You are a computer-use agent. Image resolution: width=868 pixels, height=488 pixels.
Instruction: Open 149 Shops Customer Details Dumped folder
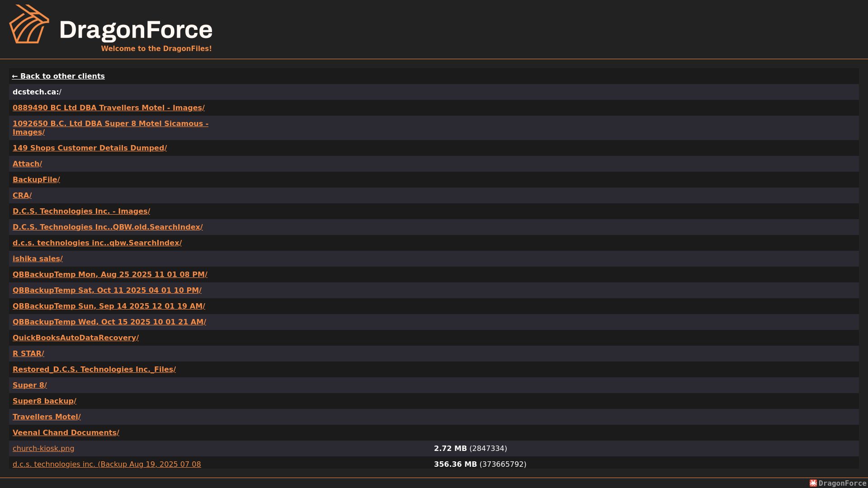90,148
